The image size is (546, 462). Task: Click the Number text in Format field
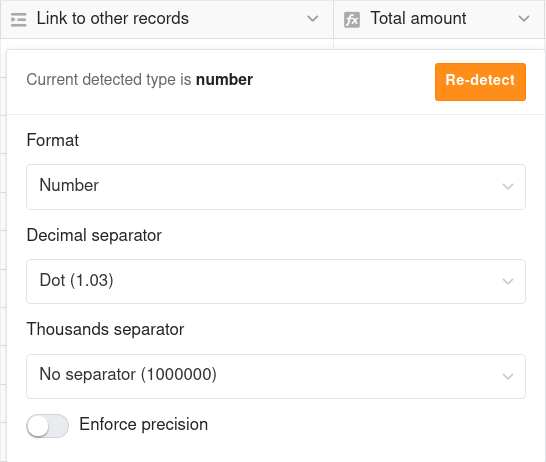69,185
